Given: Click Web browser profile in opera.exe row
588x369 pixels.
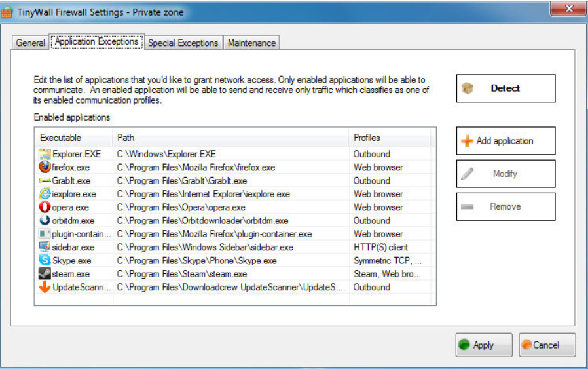Looking at the screenshot, I should 378,208.
